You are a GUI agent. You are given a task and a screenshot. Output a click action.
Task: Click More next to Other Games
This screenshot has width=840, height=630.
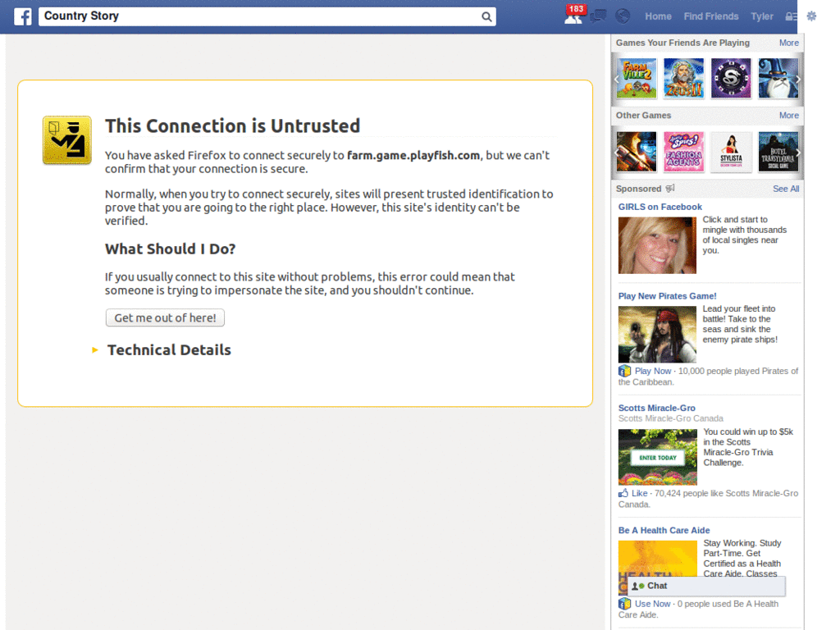point(788,115)
